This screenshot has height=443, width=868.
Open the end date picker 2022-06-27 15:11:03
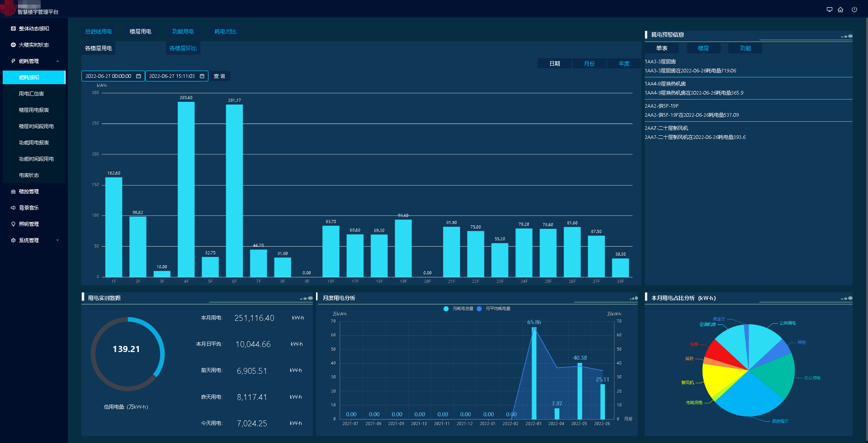pos(172,76)
